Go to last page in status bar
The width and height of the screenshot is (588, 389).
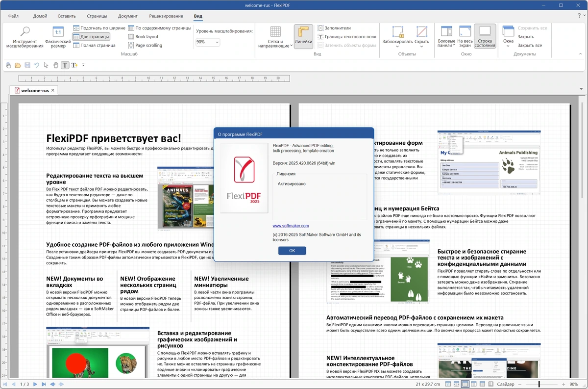44,384
